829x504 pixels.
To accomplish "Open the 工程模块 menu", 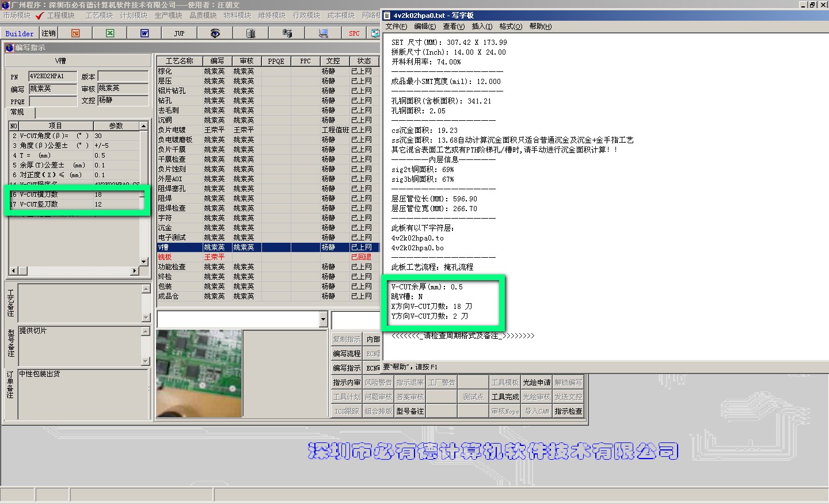I will (60, 16).
